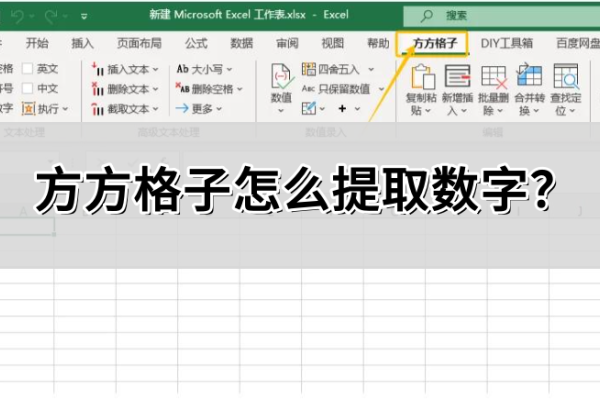Expand the pencil icon dropdown arrow
Image resolution: width=600 pixels, height=400 pixels.
tap(322, 109)
